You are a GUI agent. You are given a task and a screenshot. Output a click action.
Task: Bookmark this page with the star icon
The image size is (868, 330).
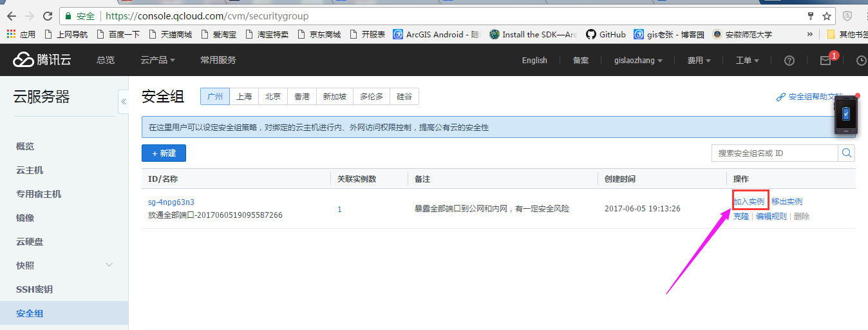[826, 16]
